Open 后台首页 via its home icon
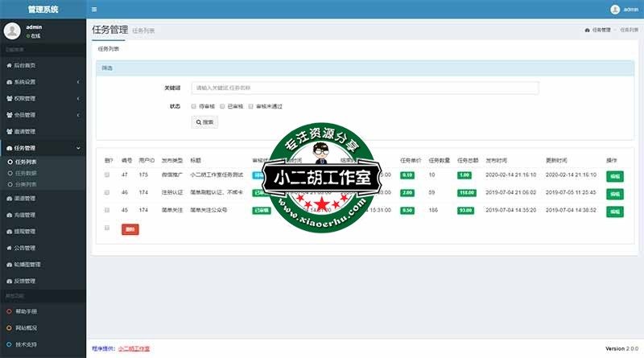Viewport: 644px width, 358px height. coord(9,65)
